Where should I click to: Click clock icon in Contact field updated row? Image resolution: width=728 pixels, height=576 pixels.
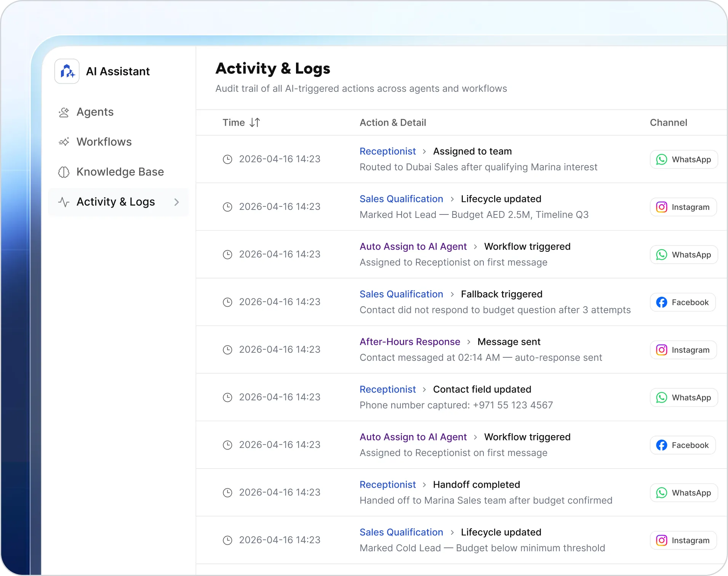[227, 397]
